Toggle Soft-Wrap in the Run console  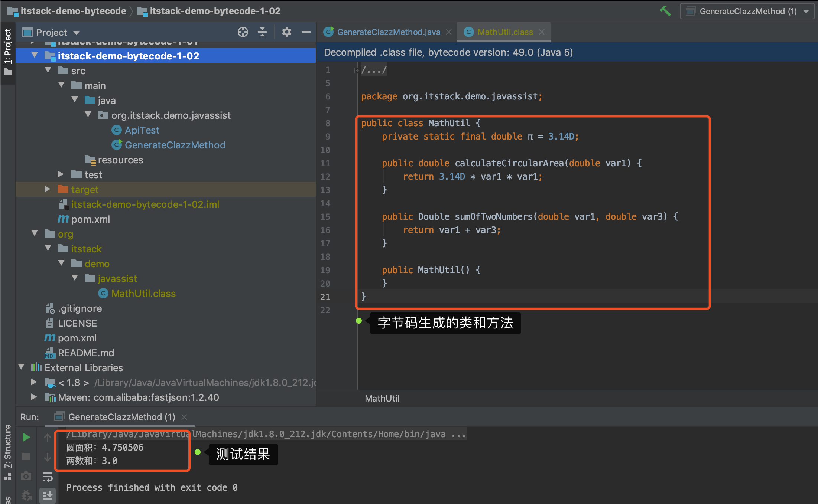tap(48, 477)
